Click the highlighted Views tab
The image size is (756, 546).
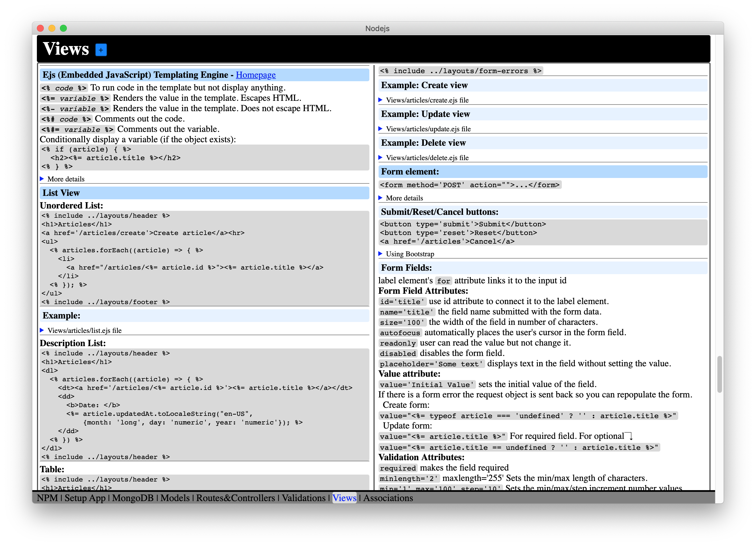(x=344, y=498)
